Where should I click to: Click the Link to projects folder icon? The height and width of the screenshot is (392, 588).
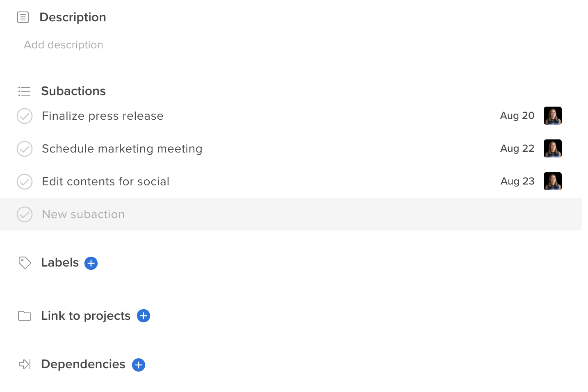click(25, 316)
